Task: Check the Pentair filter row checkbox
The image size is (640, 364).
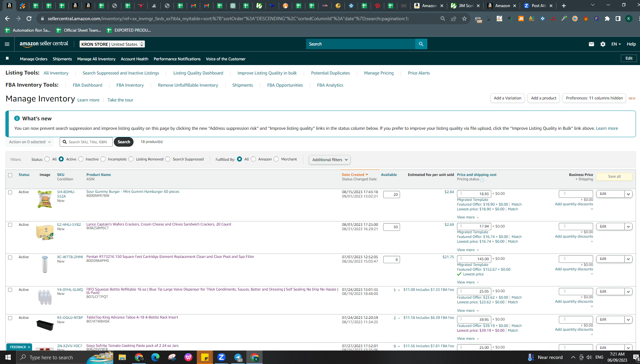Action: click(x=10, y=257)
